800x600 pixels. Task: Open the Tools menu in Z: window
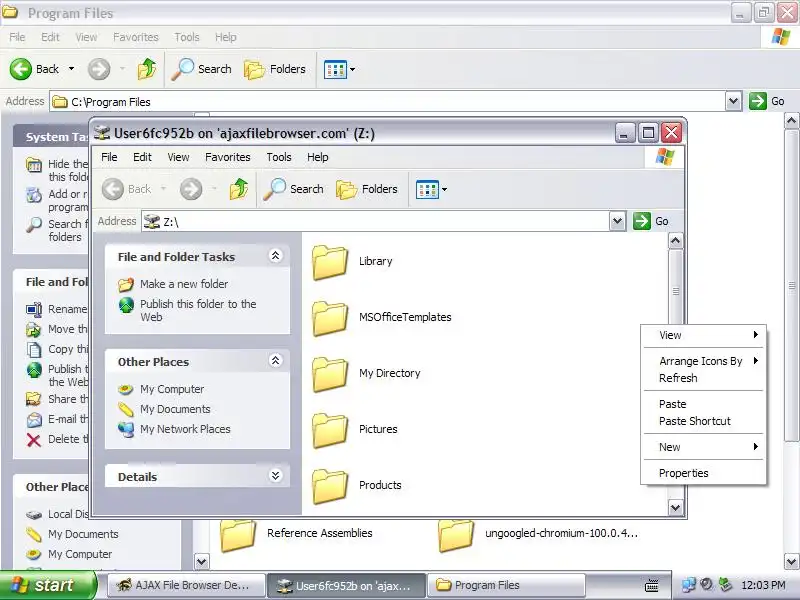point(279,157)
